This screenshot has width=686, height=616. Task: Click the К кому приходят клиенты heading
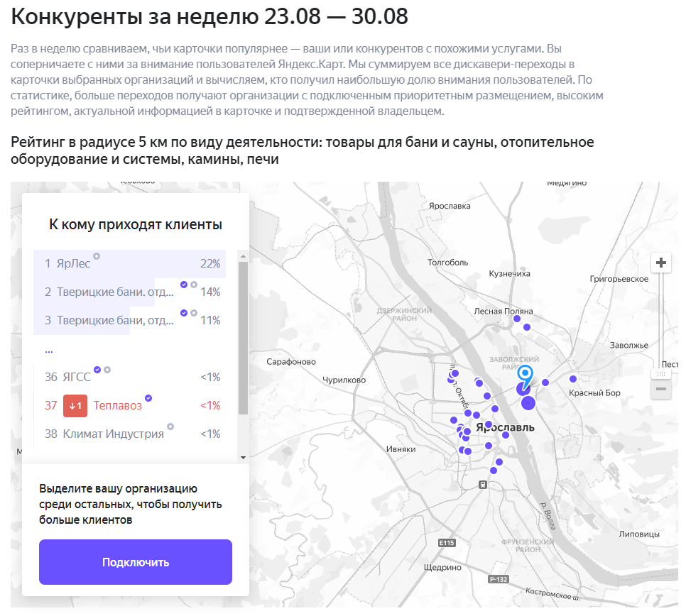pyautogui.click(x=136, y=224)
